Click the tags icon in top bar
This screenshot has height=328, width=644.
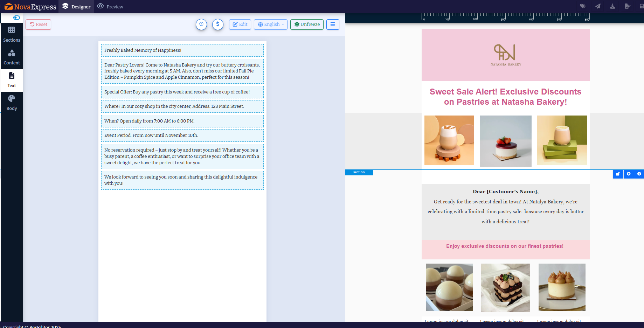pos(583,6)
